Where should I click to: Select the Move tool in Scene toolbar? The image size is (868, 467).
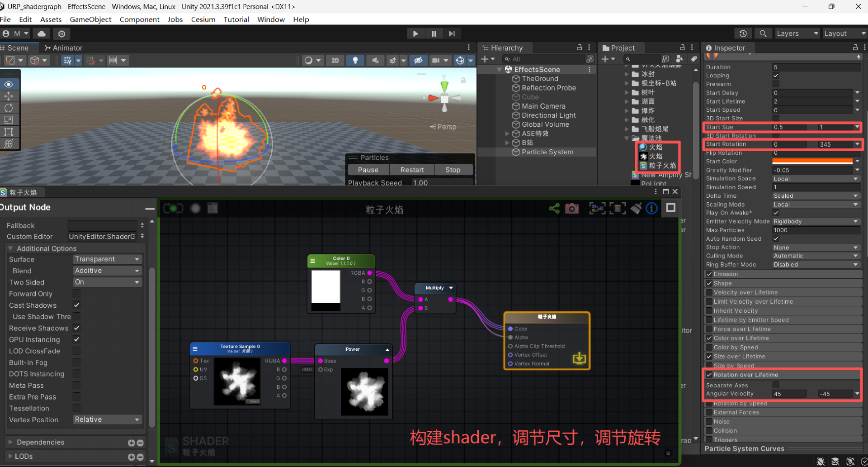9,96
